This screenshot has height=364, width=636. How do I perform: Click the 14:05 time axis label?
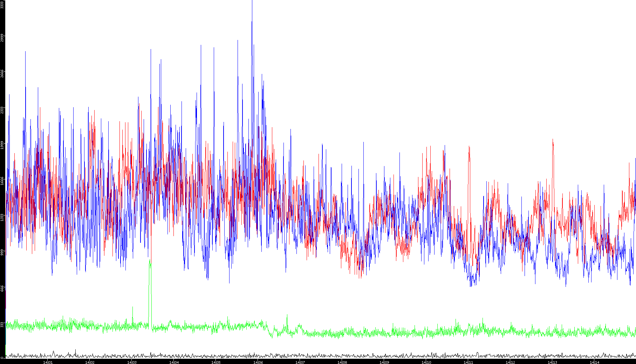(x=216, y=362)
